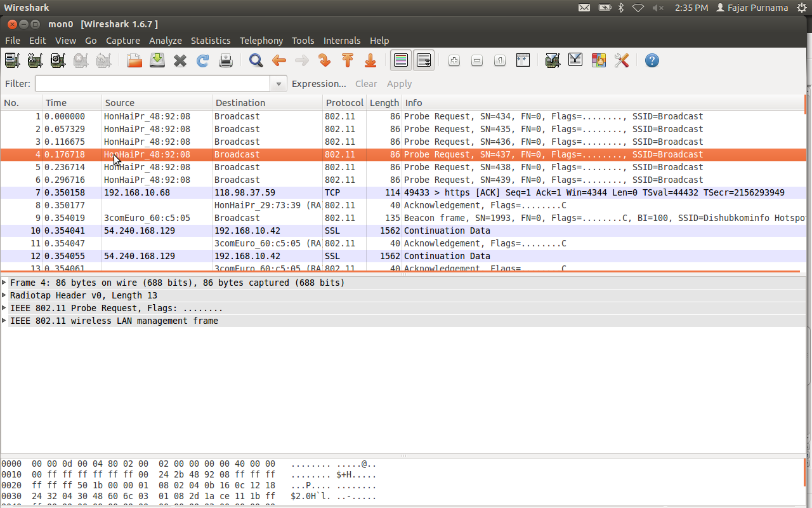Viewport: 812px width, 508px height.
Task: Find a packet with the magnifier icon
Action: coord(256,60)
